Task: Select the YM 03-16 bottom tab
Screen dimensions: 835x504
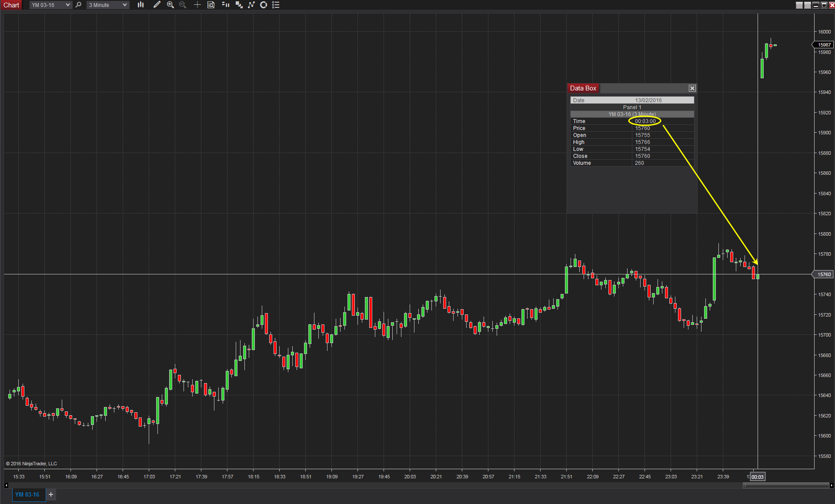Action: [27, 494]
